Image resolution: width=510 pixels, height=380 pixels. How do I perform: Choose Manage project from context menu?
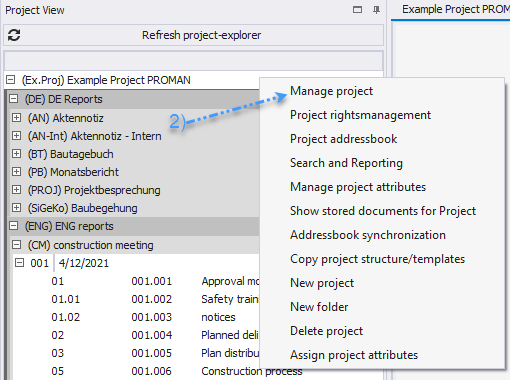[x=331, y=91]
